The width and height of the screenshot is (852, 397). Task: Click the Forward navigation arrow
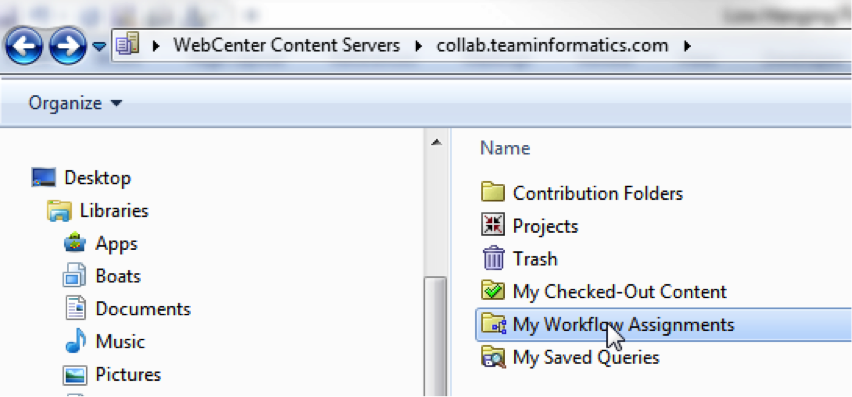(x=68, y=46)
